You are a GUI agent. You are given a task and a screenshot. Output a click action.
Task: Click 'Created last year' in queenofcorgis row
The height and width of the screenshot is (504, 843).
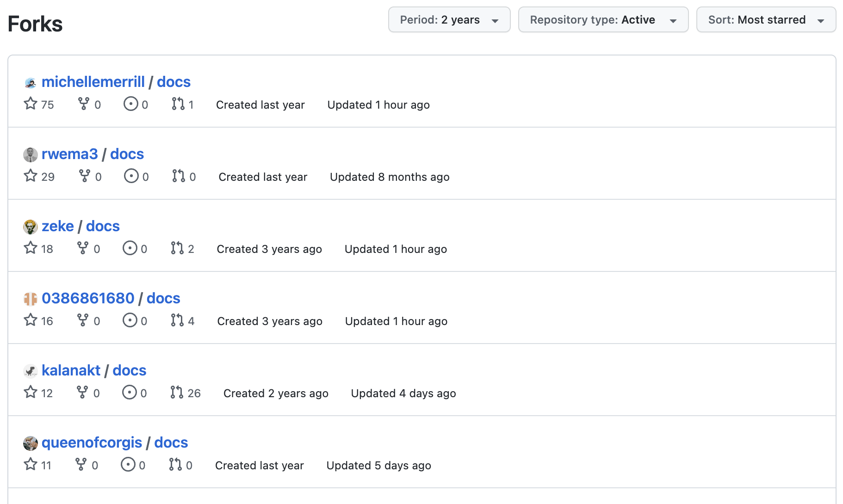pos(260,466)
